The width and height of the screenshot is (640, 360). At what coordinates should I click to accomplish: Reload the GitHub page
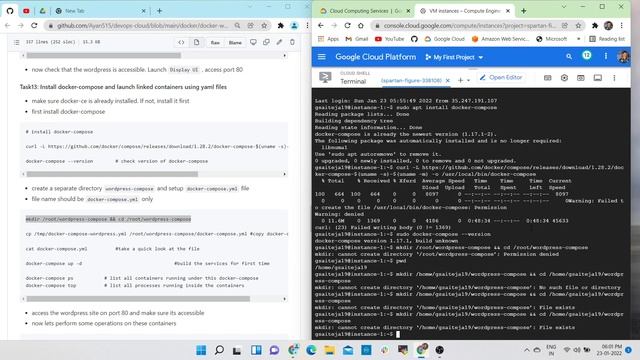tap(34, 25)
